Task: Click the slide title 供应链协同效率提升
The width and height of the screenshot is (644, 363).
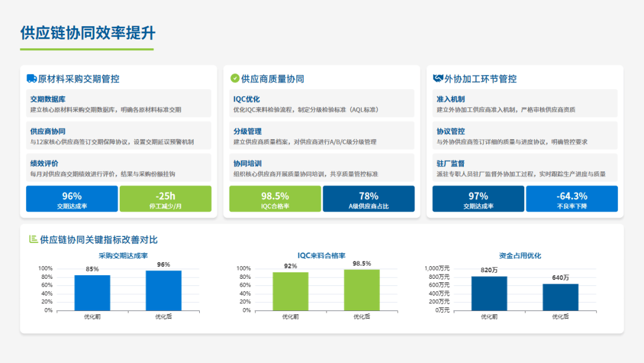Action: (88, 32)
